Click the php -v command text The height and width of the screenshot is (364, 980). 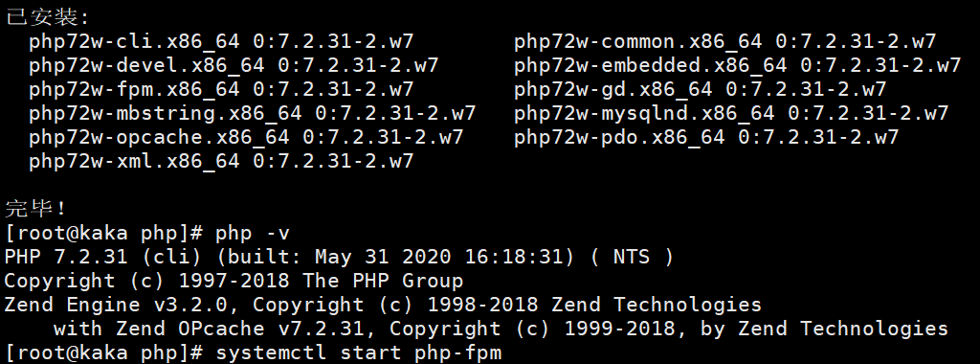tap(253, 234)
